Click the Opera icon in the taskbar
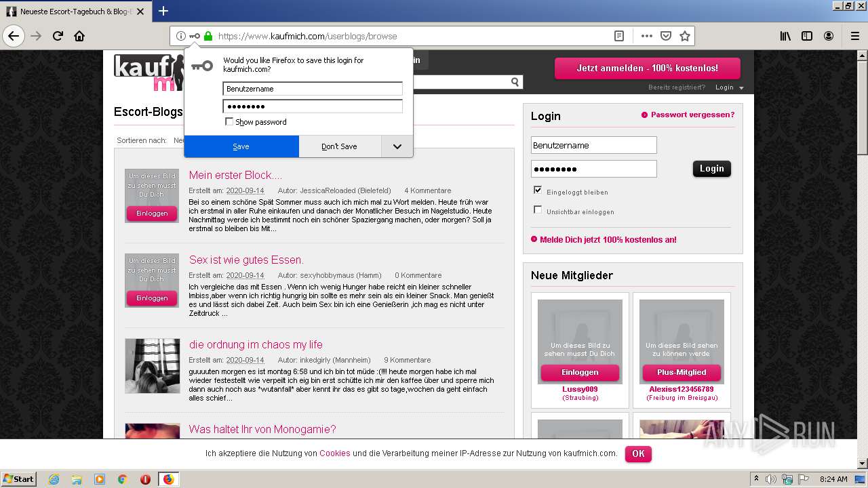The image size is (868, 488). click(145, 479)
